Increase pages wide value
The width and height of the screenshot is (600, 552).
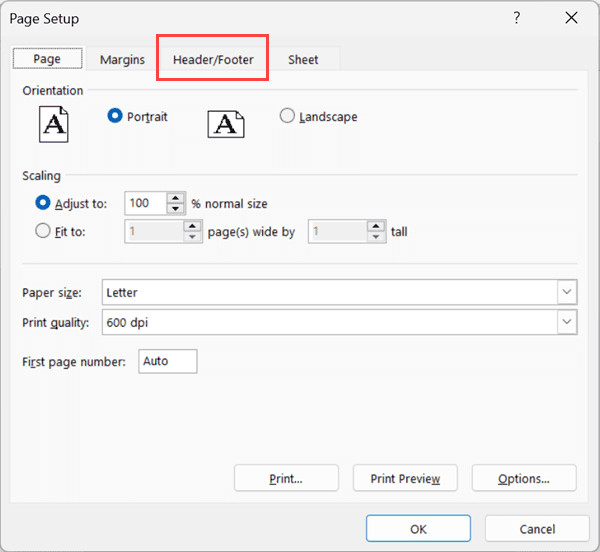(192, 226)
